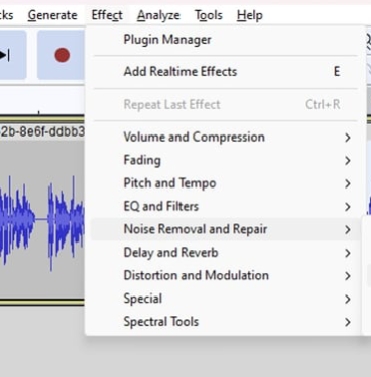Image resolution: width=371 pixels, height=377 pixels.
Task: Close the Effect menu via its title
Action: (107, 15)
